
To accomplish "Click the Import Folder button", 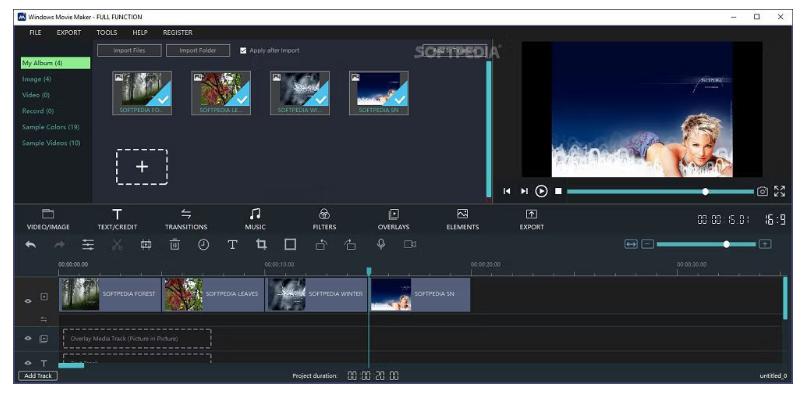I will [198, 50].
